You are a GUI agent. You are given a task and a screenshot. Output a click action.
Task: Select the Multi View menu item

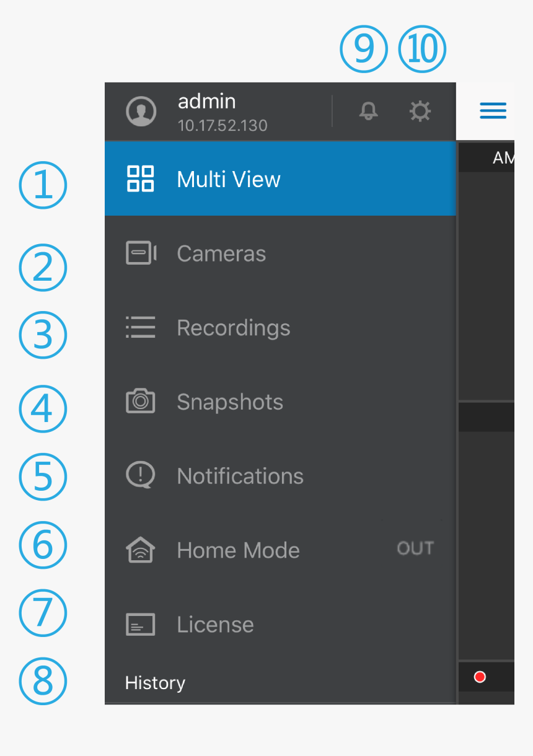[229, 180]
